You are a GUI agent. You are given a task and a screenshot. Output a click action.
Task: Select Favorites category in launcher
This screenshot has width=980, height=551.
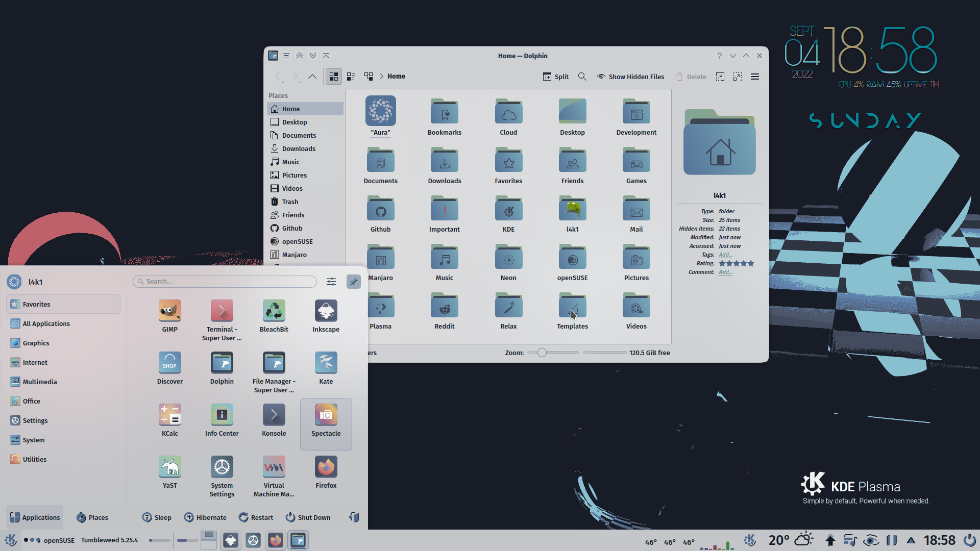[63, 304]
